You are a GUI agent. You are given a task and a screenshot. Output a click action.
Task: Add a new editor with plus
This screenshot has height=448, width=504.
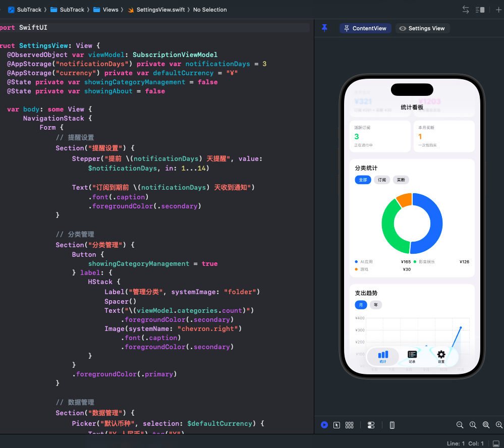pos(499,10)
